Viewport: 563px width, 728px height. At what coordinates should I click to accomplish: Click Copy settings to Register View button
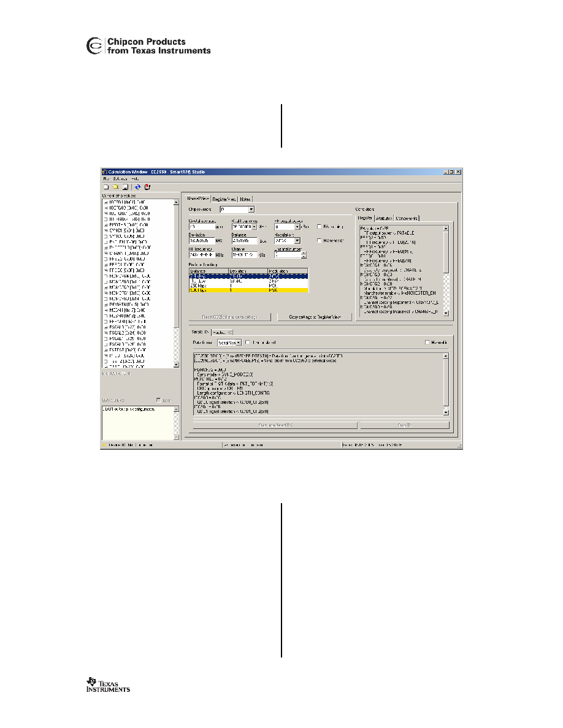coord(315,317)
